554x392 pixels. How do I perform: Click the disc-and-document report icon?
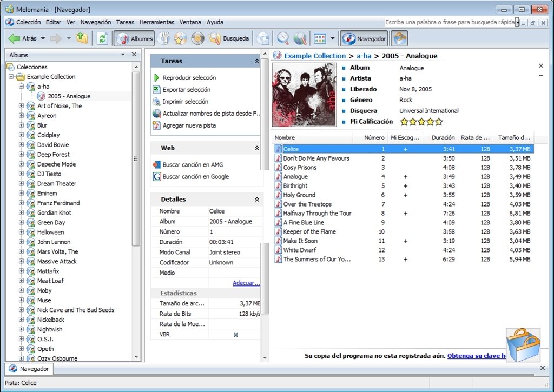[263, 38]
